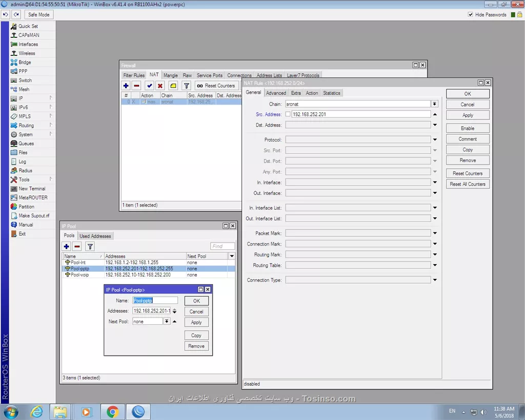This screenshot has width=525, height=420.
Task: Add a new NAT rule with plus icon
Action: (x=126, y=86)
